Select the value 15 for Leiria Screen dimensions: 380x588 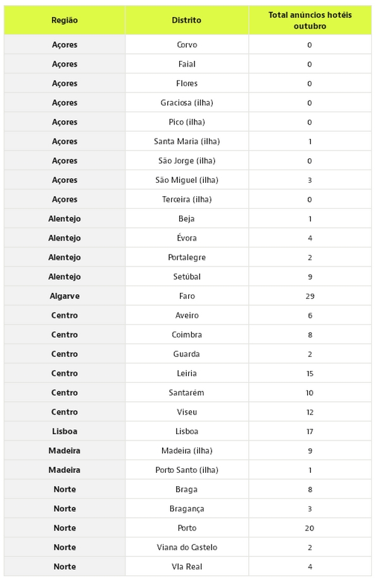click(310, 373)
